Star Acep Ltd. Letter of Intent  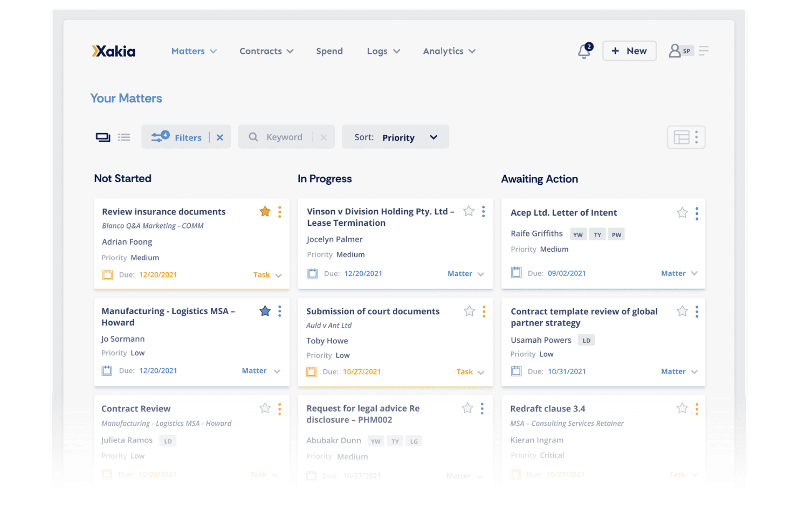(x=682, y=212)
